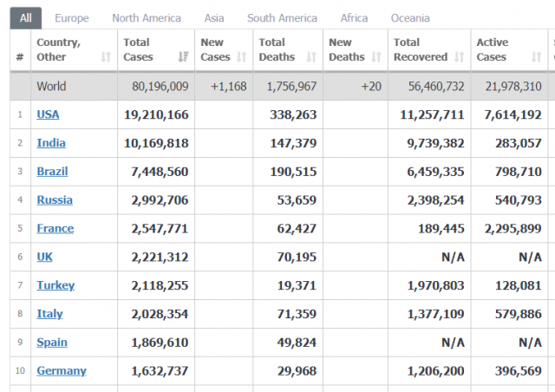
Task: Follow the Brazil link
Action: click(52, 172)
